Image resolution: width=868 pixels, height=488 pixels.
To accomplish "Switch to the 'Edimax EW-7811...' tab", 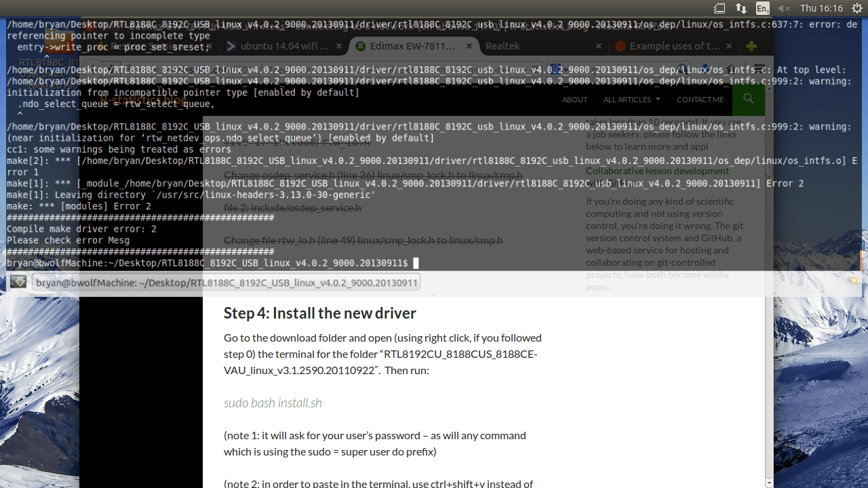I will pos(414,46).
